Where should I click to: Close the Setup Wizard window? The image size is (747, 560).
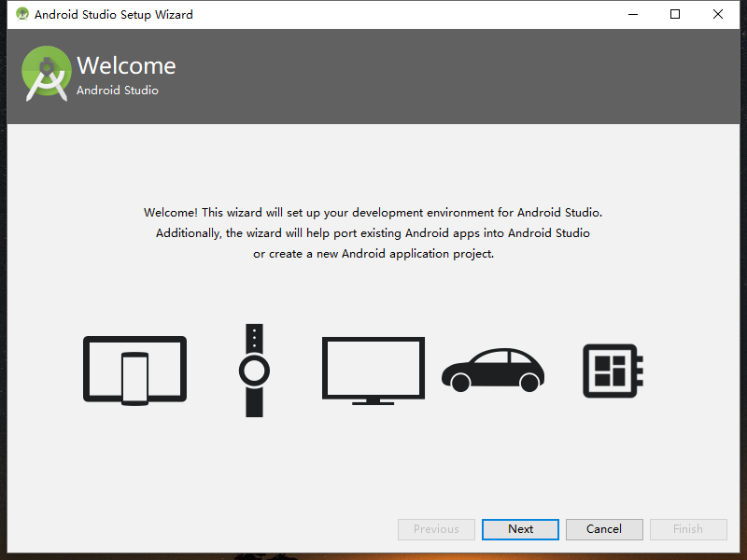tap(718, 14)
